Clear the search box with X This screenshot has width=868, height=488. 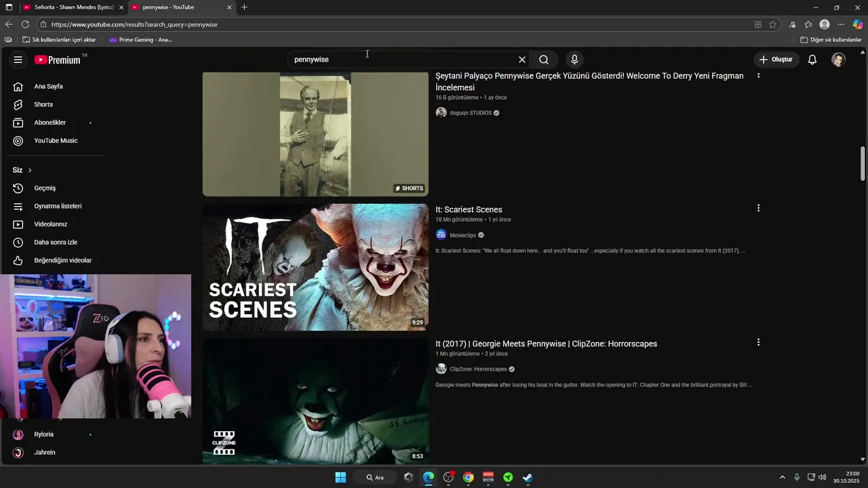pos(522,60)
